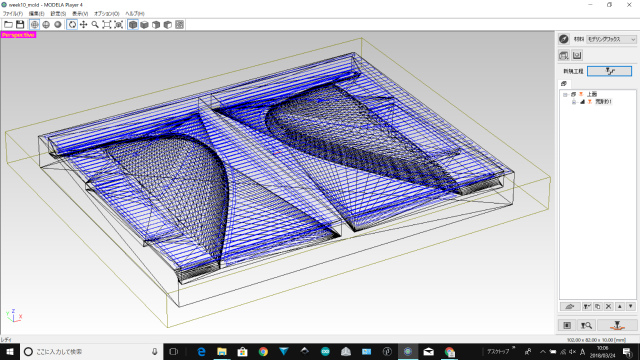The height and width of the screenshot is (360, 640).
Task: Select the Pan (move) view tool
Action: click(83, 24)
